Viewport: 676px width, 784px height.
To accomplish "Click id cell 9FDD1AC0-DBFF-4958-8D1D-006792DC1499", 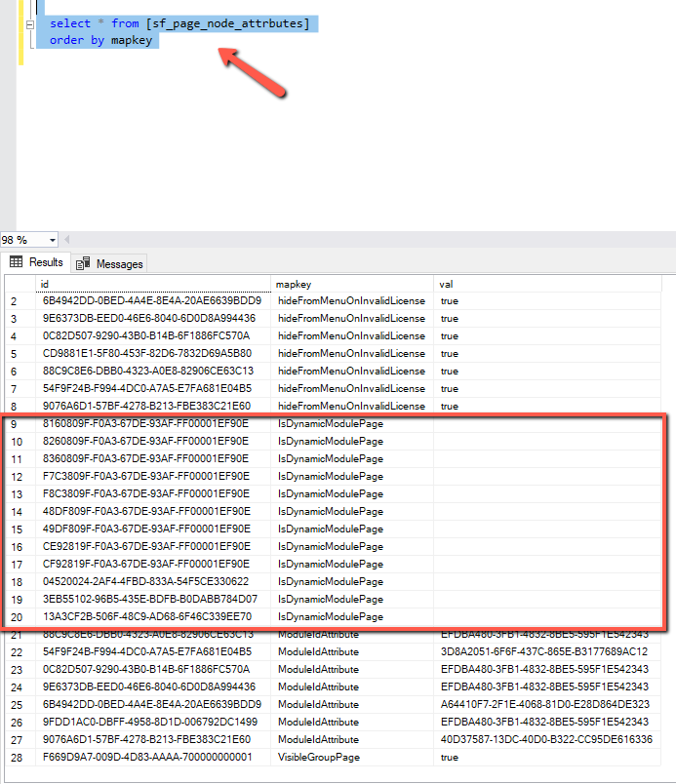I will (x=153, y=722).
